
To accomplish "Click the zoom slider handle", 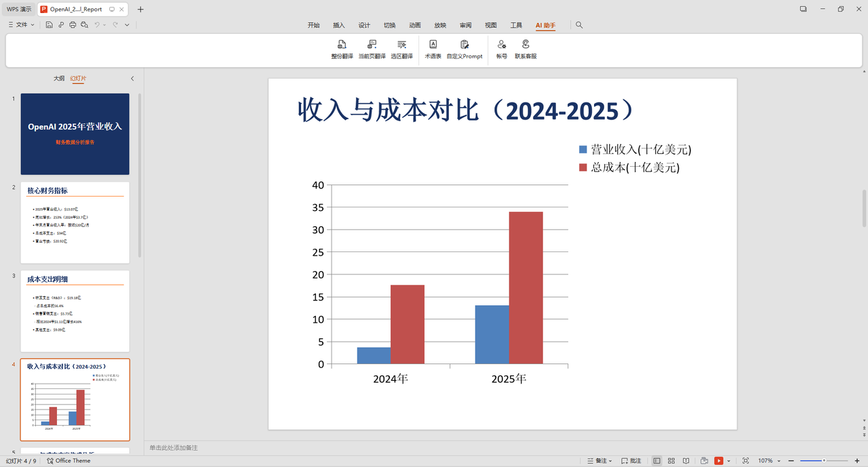I will (x=824, y=461).
